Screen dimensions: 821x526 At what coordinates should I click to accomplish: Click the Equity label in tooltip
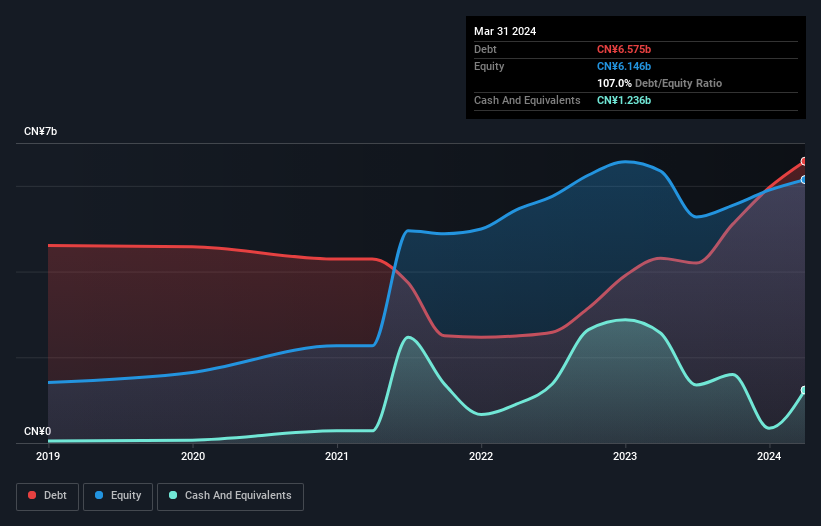pyautogui.click(x=489, y=66)
